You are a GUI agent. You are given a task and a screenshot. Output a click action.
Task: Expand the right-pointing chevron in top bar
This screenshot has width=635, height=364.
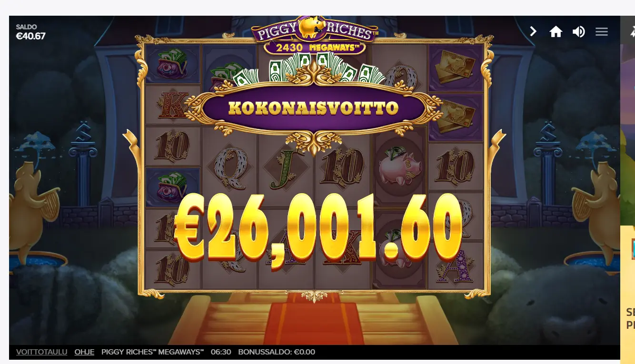533,31
